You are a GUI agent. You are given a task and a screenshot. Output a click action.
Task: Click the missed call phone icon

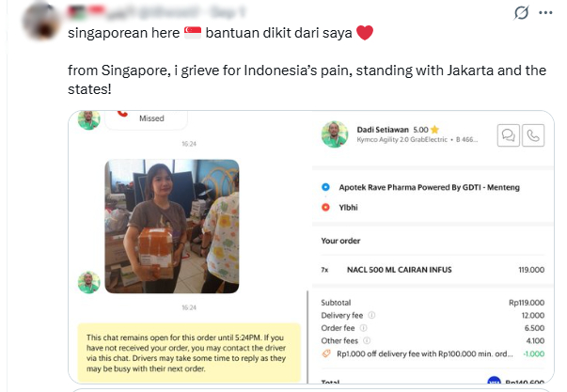[x=122, y=114]
